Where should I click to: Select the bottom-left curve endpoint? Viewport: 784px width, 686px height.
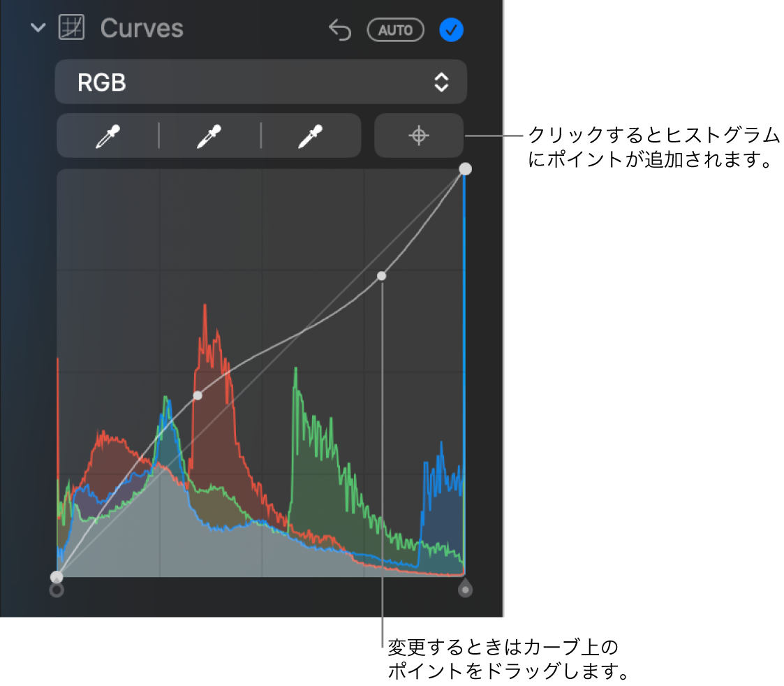click(x=57, y=577)
